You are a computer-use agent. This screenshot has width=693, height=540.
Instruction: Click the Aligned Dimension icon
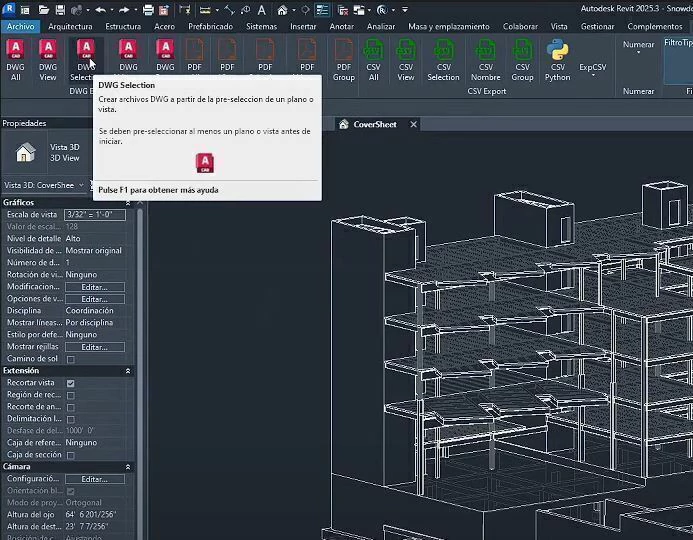[229, 10]
